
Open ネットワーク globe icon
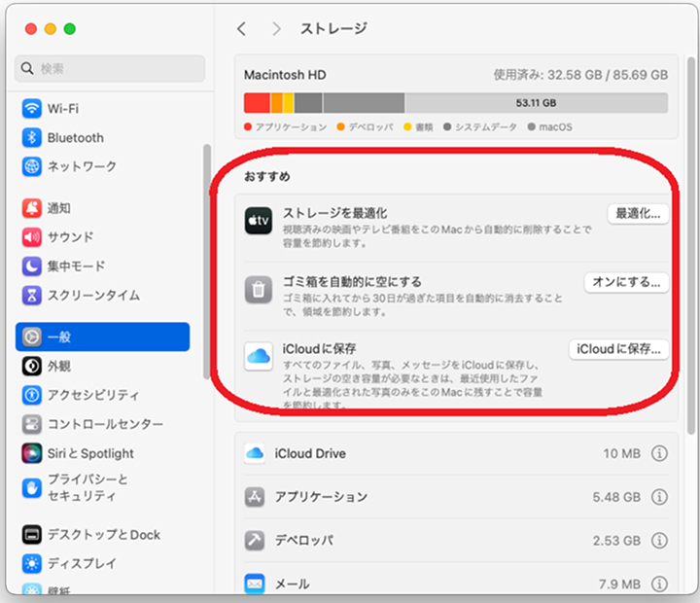pos(32,166)
